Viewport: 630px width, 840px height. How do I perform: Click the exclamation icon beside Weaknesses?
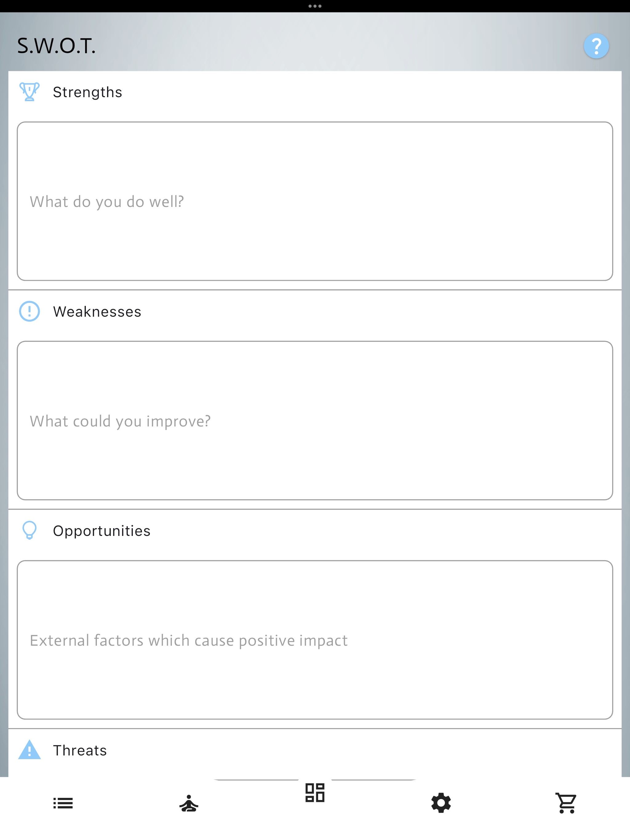pos(30,311)
